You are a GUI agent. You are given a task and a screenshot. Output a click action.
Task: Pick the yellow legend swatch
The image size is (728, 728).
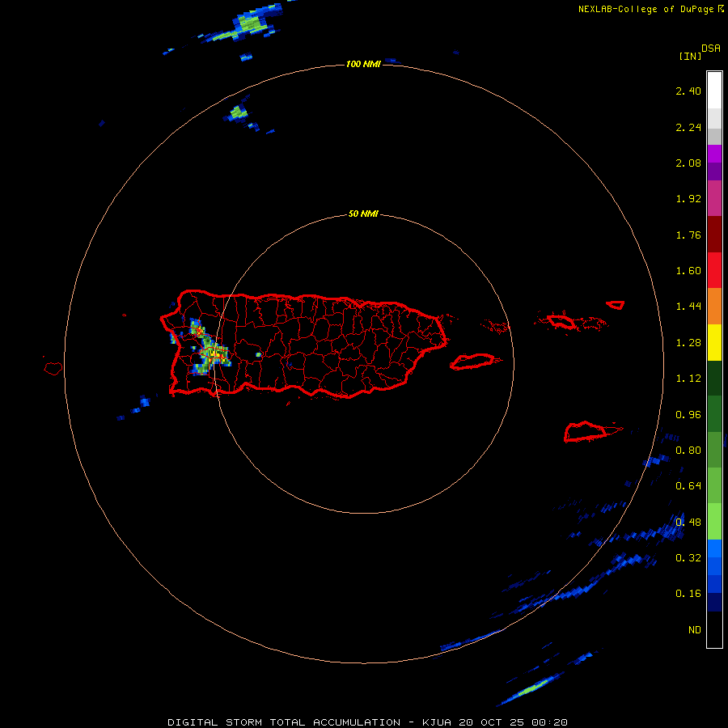714,343
